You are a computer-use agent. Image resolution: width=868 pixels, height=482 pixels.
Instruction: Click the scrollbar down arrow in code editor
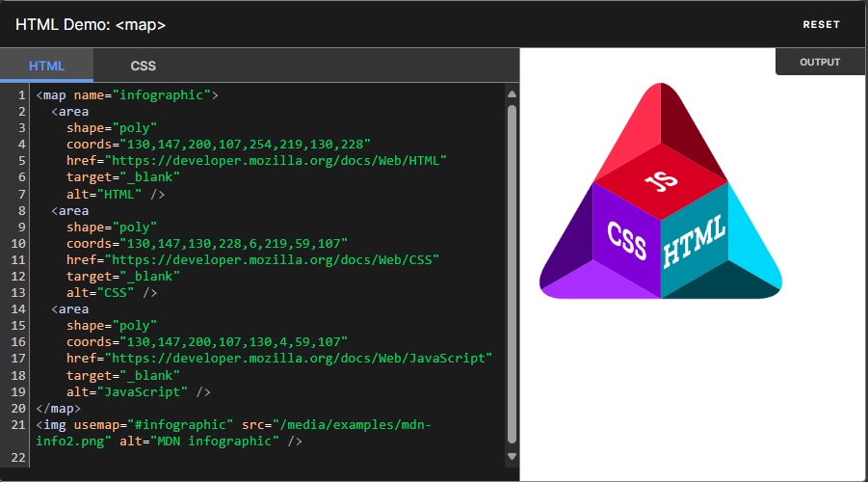click(x=512, y=456)
